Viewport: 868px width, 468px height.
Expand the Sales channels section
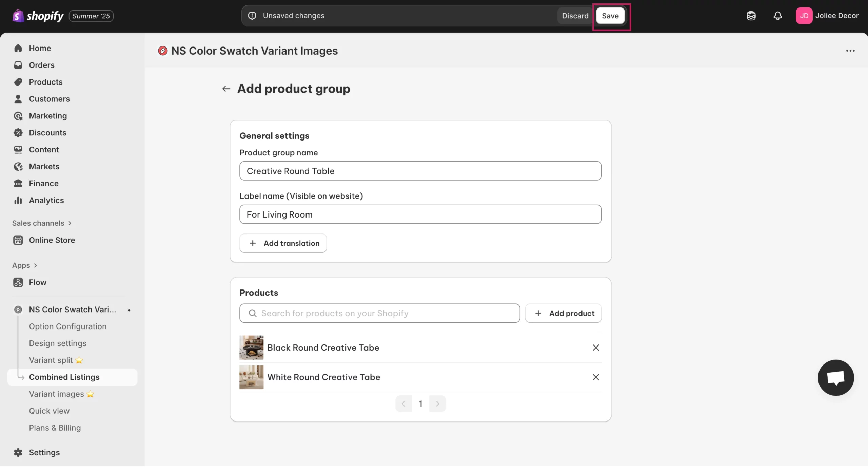42,223
